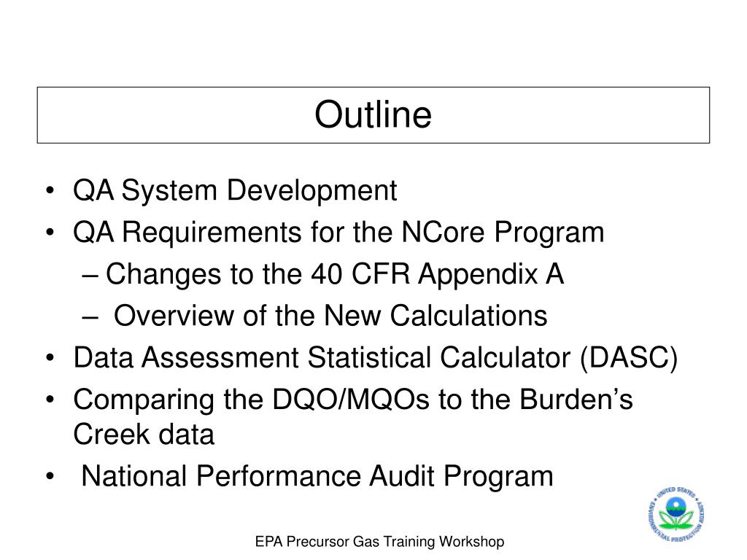Click Changes to the 40 CFR Appendix A

pos(334,275)
